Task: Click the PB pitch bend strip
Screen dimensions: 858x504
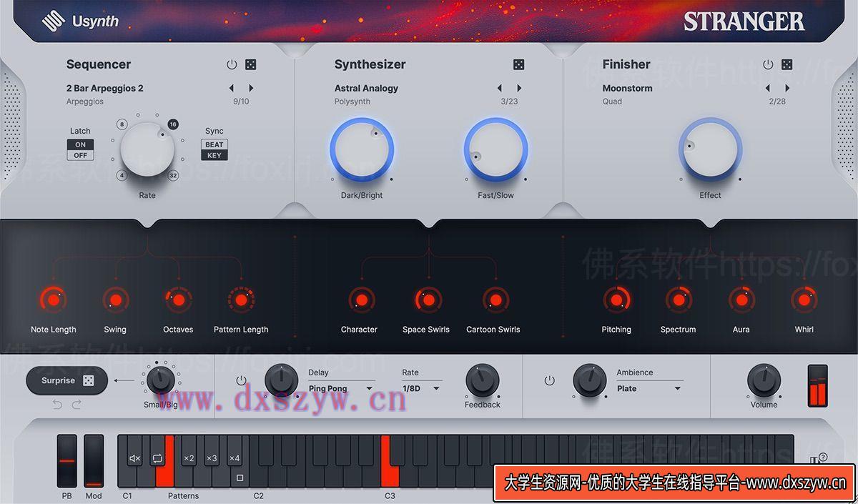Action: point(67,461)
